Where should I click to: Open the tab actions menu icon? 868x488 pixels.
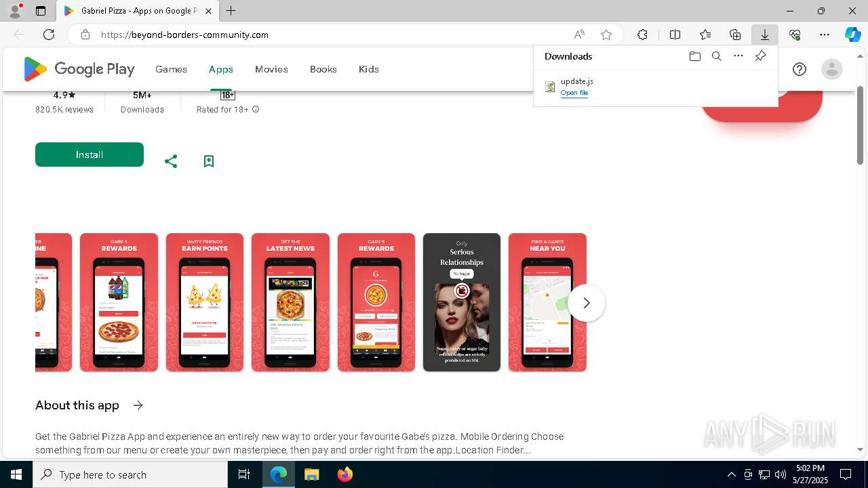pyautogui.click(x=41, y=11)
